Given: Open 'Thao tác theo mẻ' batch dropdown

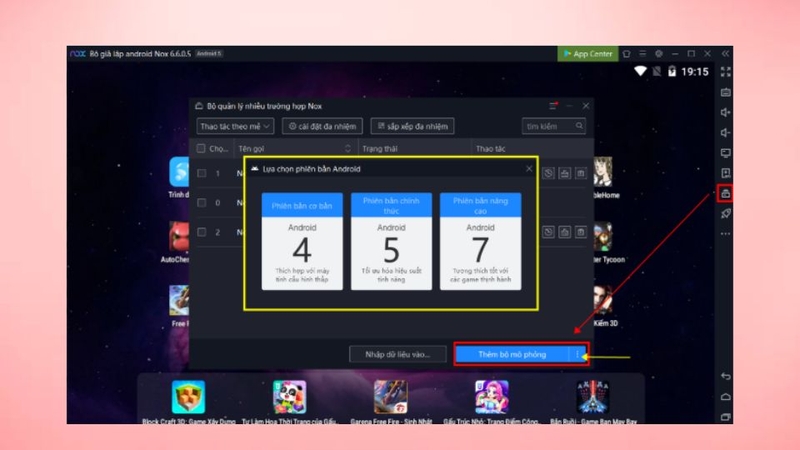Looking at the screenshot, I should [235, 126].
